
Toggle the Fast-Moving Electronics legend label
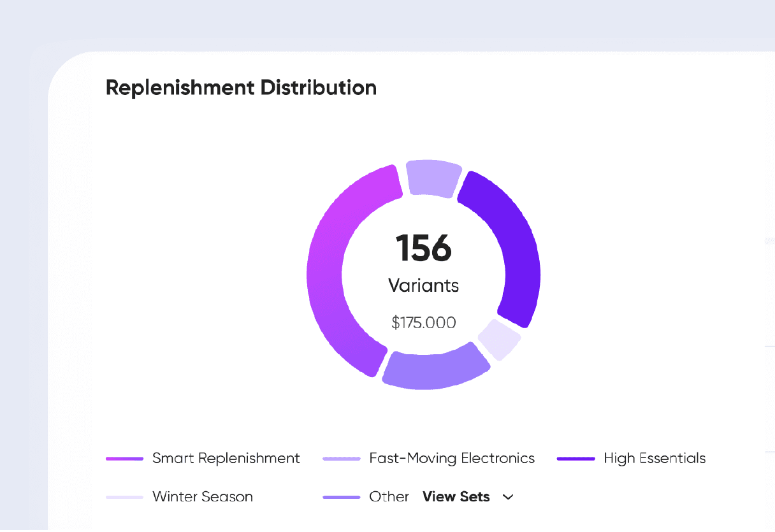click(x=452, y=458)
